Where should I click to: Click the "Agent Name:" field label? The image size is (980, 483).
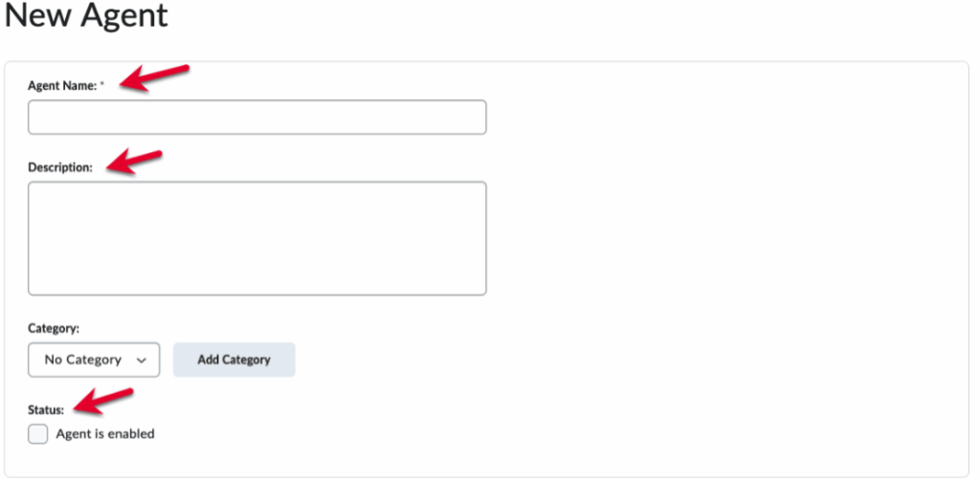[x=62, y=86]
